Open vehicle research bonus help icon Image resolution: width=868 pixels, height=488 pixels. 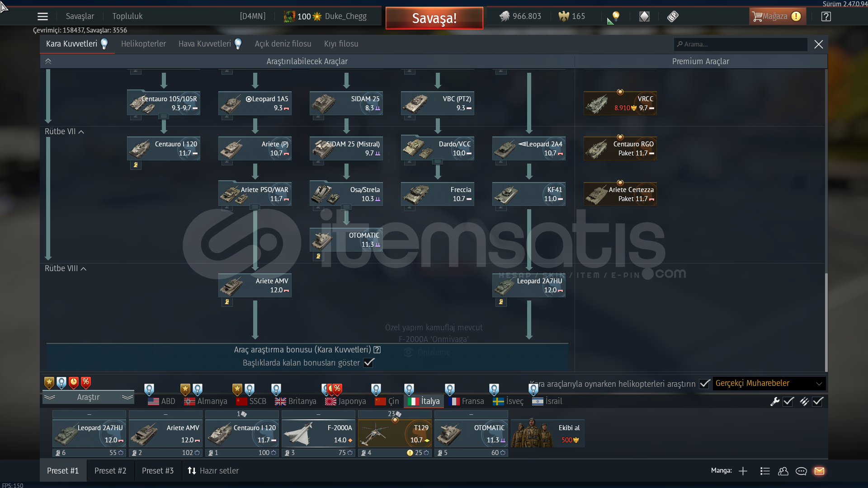[377, 350]
